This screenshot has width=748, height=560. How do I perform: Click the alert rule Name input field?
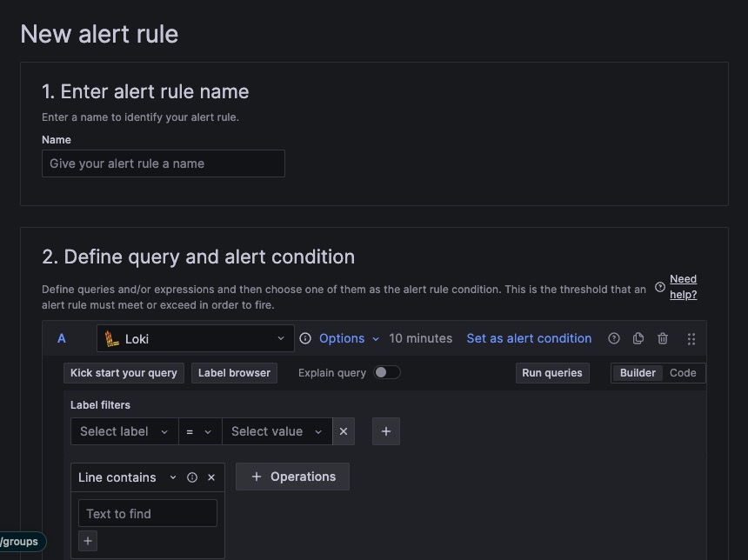[x=164, y=163]
